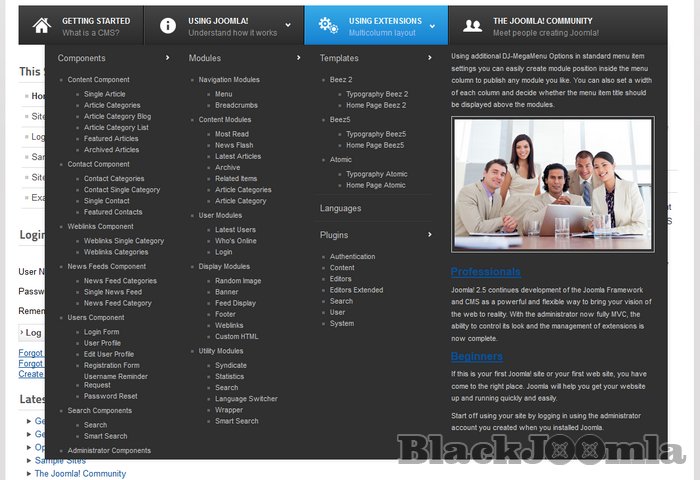Expand the Plugins section arrow
The image size is (700, 480).
click(x=429, y=235)
